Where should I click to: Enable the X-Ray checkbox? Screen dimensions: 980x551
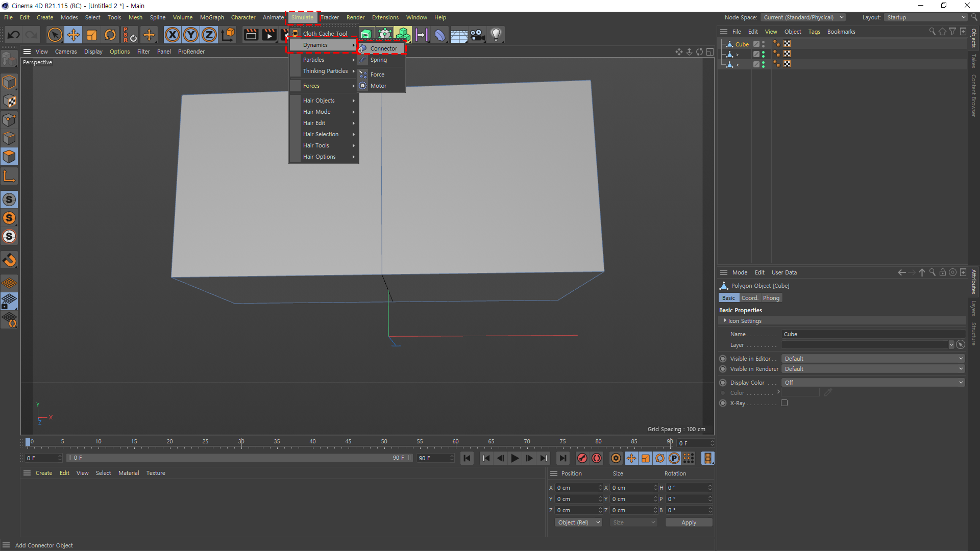785,403
